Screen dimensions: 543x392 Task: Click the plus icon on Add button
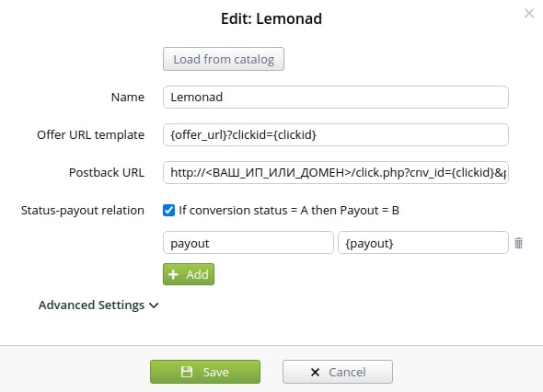pos(173,274)
